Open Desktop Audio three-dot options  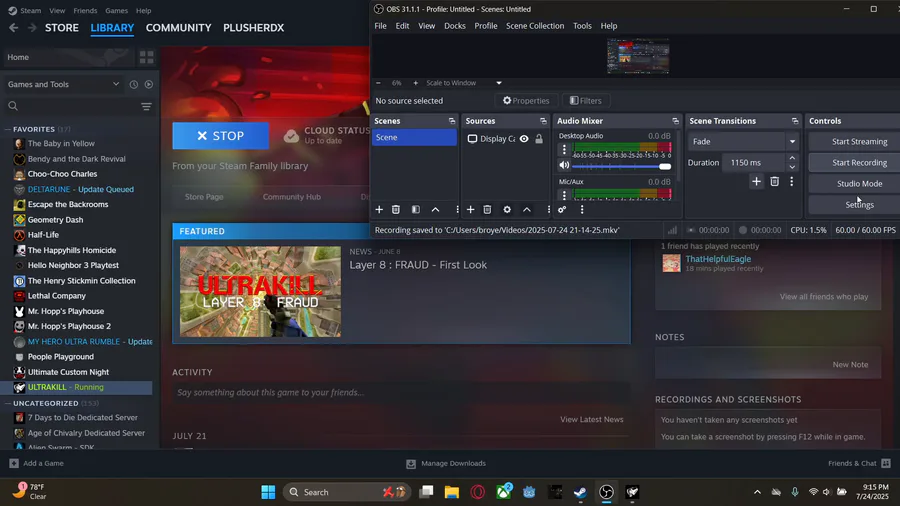[x=564, y=149]
